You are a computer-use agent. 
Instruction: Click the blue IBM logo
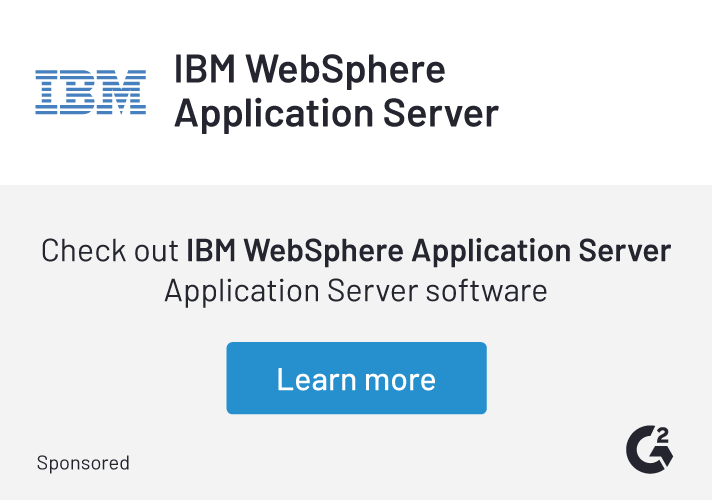[x=90, y=92]
